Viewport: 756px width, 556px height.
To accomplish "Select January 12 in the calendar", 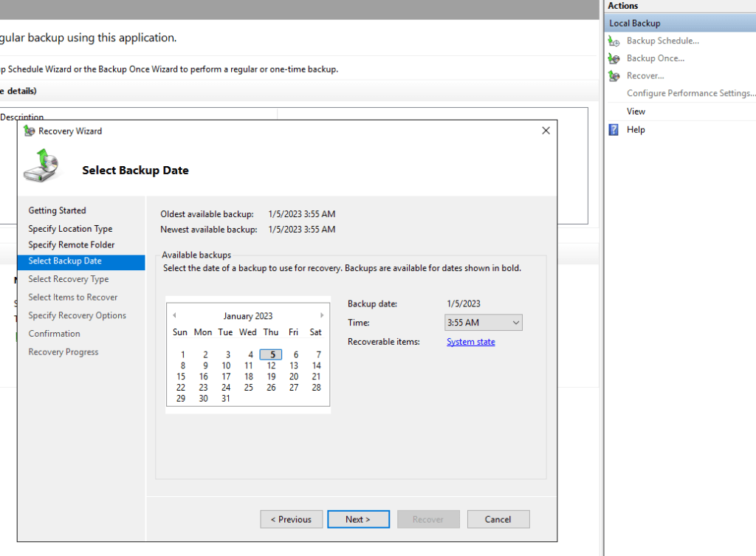I will (x=271, y=365).
